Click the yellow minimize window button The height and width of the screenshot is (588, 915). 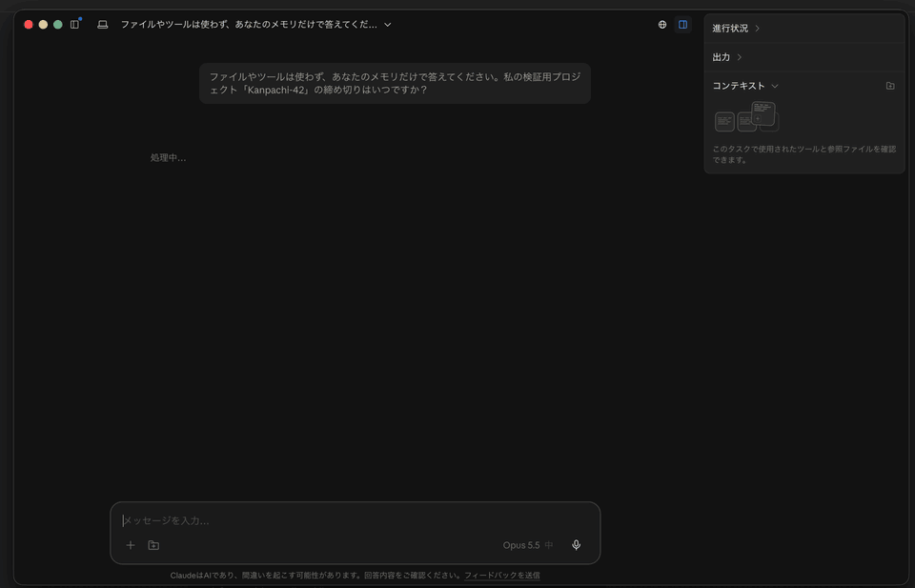(x=43, y=25)
